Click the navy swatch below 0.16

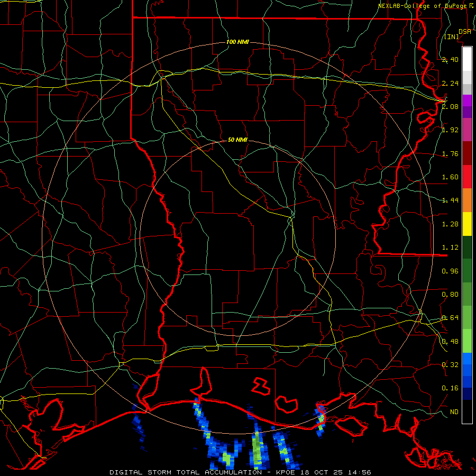point(467,393)
